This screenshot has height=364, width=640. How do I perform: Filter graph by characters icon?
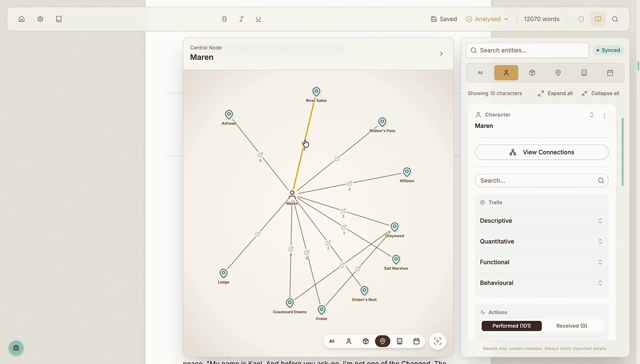coord(349,341)
